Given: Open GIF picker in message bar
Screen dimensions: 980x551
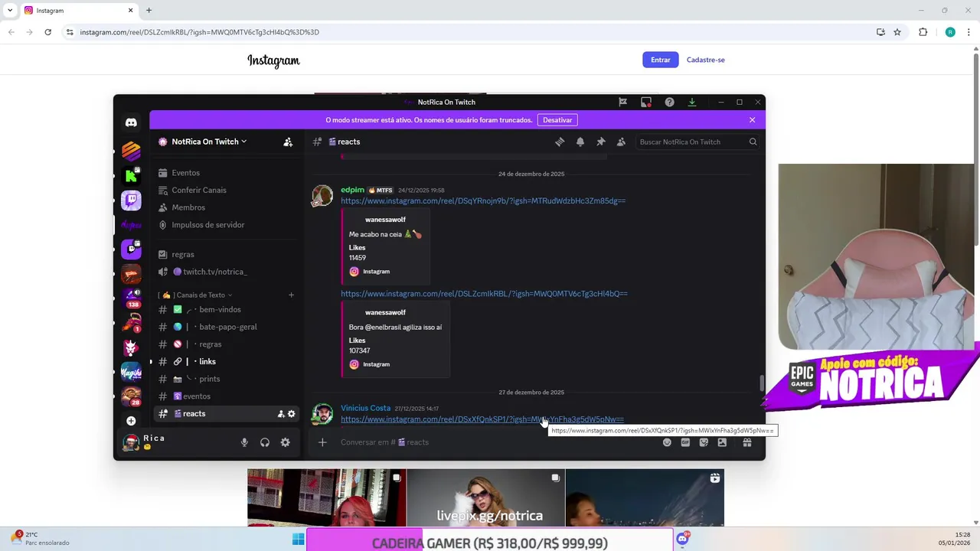Looking at the screenshot, I should [x=685, y=442].
